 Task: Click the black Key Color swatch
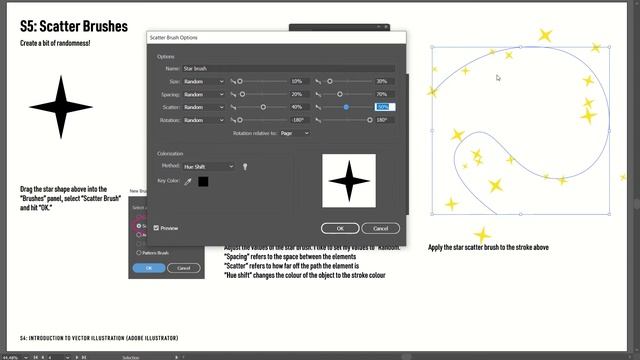(203, 182)
